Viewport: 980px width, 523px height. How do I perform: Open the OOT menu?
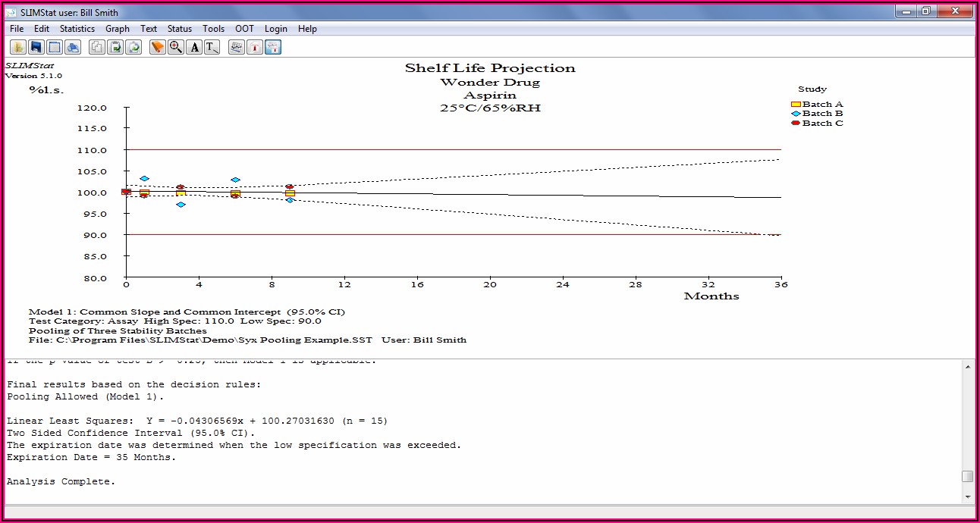[244, 29]
